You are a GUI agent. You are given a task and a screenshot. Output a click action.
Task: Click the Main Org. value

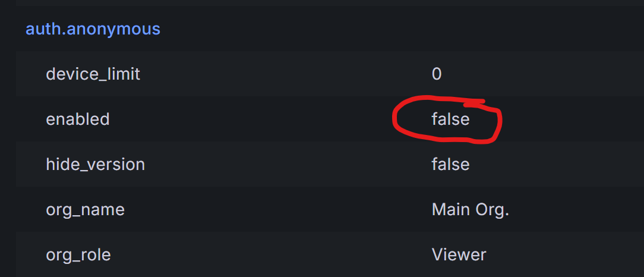click(x=471, y=210)
